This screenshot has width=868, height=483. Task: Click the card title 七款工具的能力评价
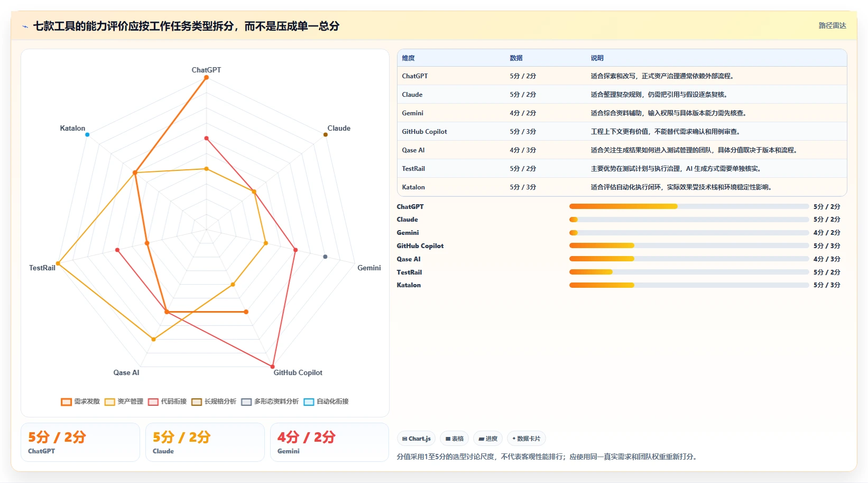click(186, 26)
